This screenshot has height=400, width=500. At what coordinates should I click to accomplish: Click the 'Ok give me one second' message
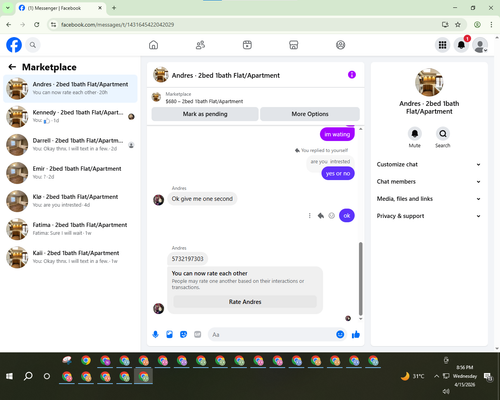coord(202,199)
